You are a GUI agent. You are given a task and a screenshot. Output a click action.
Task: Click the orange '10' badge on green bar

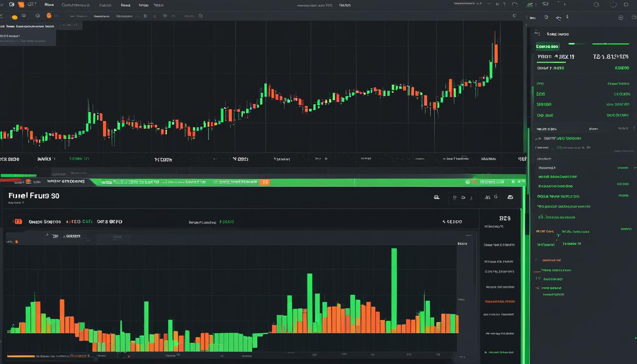pyautogui.click(x=265, y=182)
